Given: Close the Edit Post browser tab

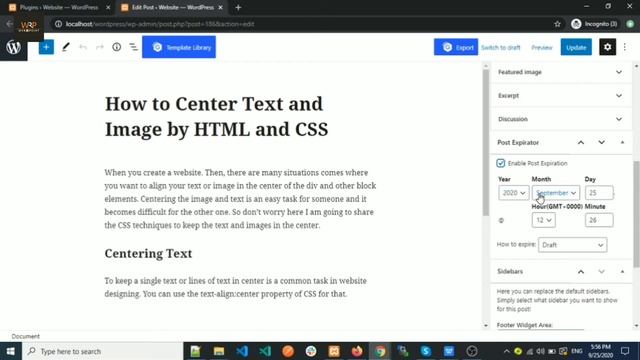Looking at the screenshot, I should (220, 7).
